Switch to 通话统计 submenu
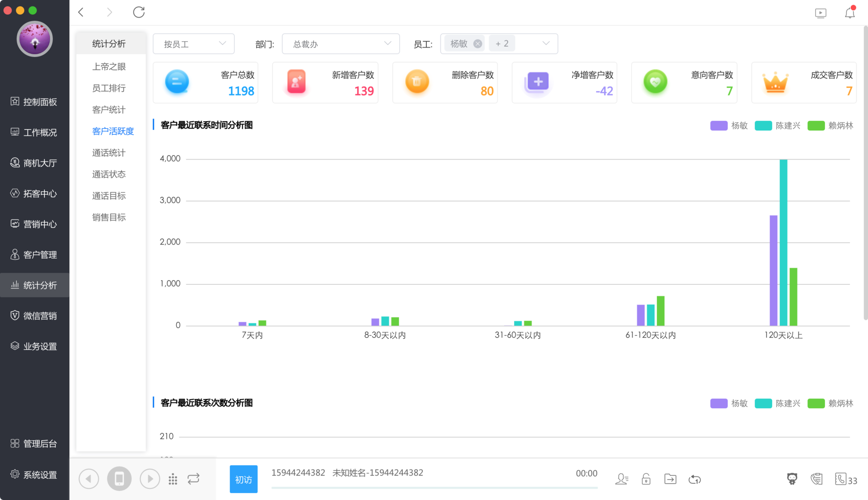 pos(109,153)
